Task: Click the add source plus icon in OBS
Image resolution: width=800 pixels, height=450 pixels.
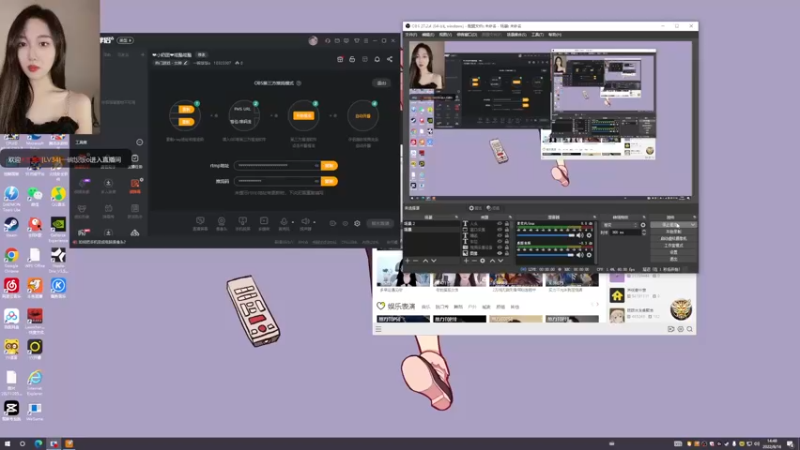Action: point(466,261)
